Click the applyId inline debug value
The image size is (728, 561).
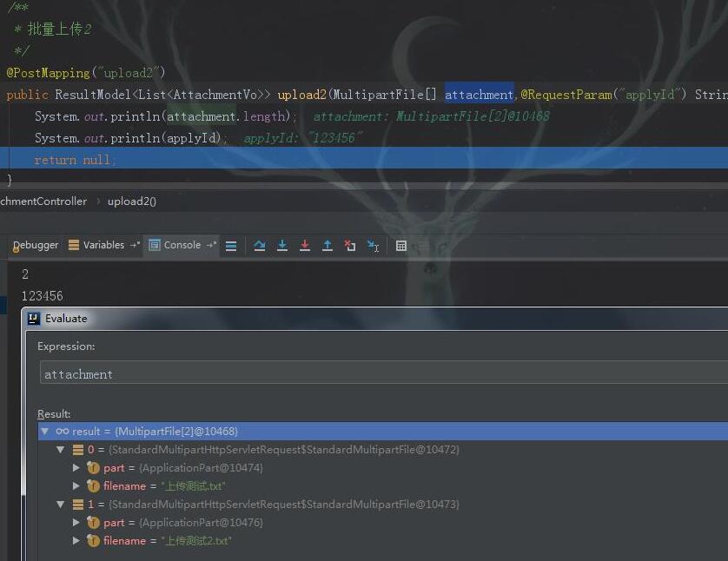click(302, 138)
